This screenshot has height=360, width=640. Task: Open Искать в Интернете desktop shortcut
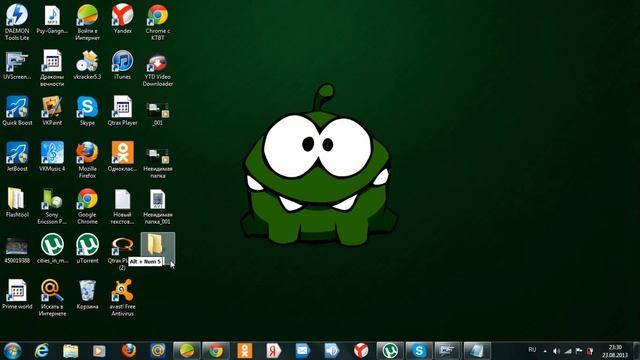52,298
